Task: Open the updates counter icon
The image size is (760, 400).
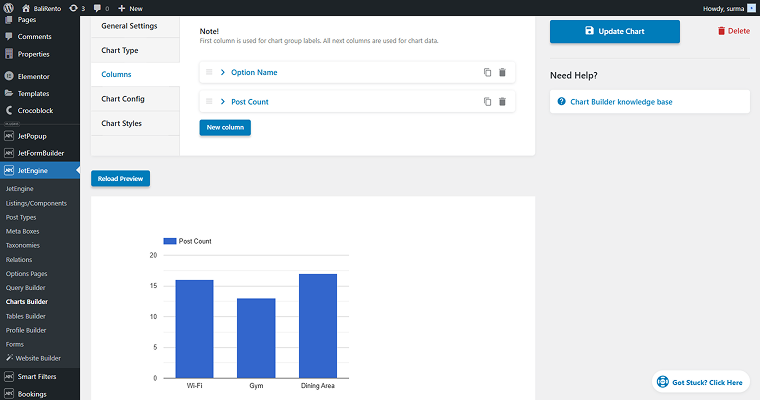Action: (x=73, y=8)
